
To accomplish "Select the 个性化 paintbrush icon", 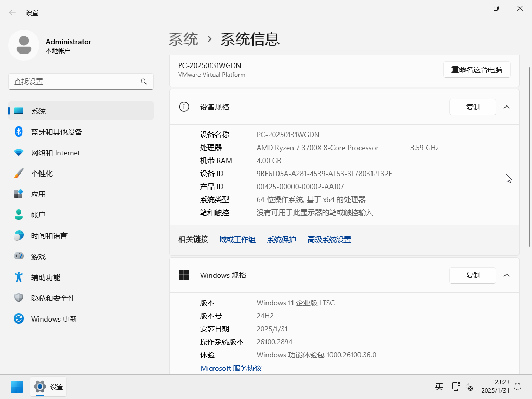I will tap(19, 174).
